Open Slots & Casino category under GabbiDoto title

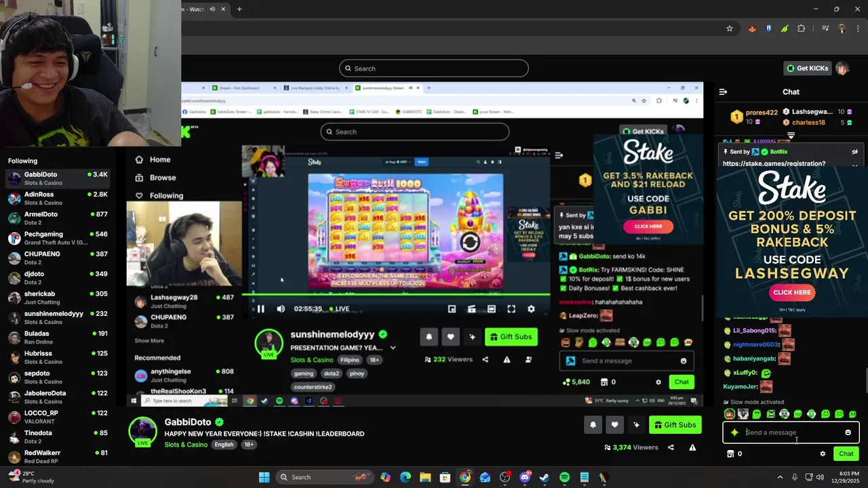pos(186,445)
